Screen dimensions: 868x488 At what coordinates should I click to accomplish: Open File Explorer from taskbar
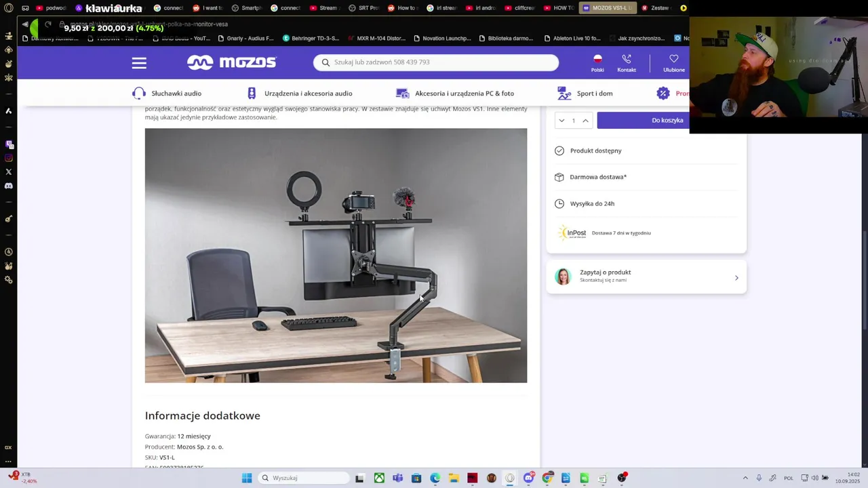tap(454, 478)
